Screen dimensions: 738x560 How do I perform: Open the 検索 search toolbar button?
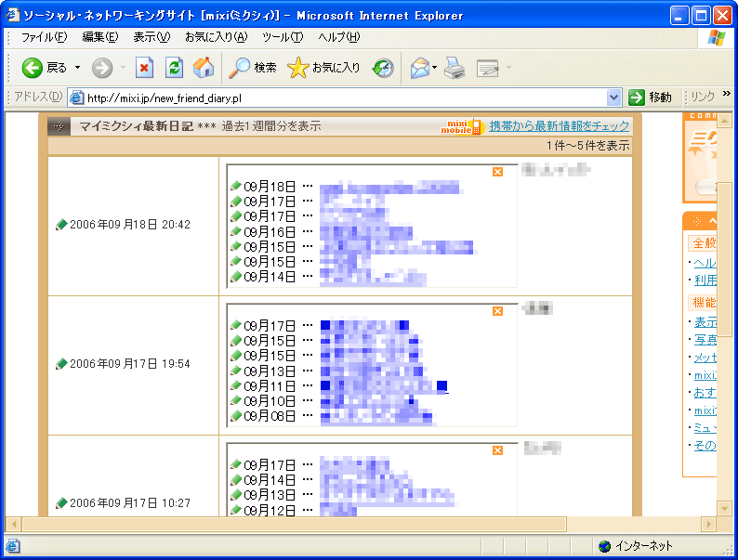(252, 68)
